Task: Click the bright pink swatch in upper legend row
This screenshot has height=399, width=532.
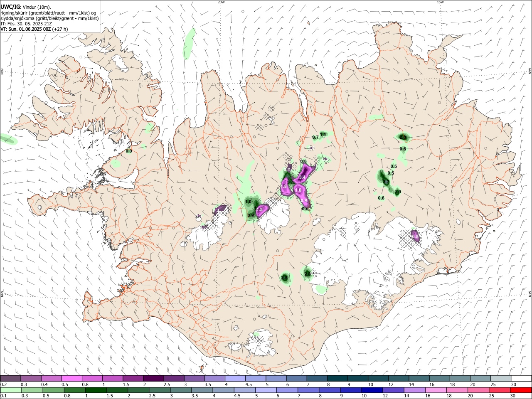Action: point(71,378)
